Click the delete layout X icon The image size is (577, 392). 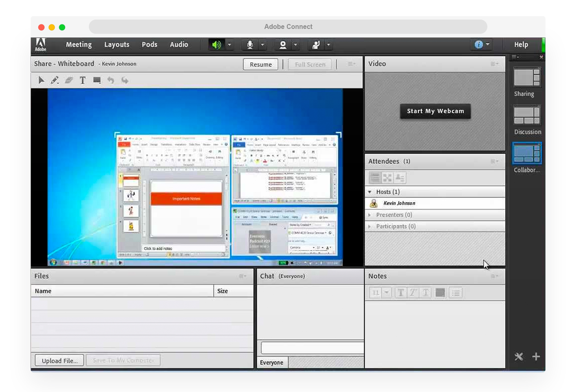click(x=518, y=357)
